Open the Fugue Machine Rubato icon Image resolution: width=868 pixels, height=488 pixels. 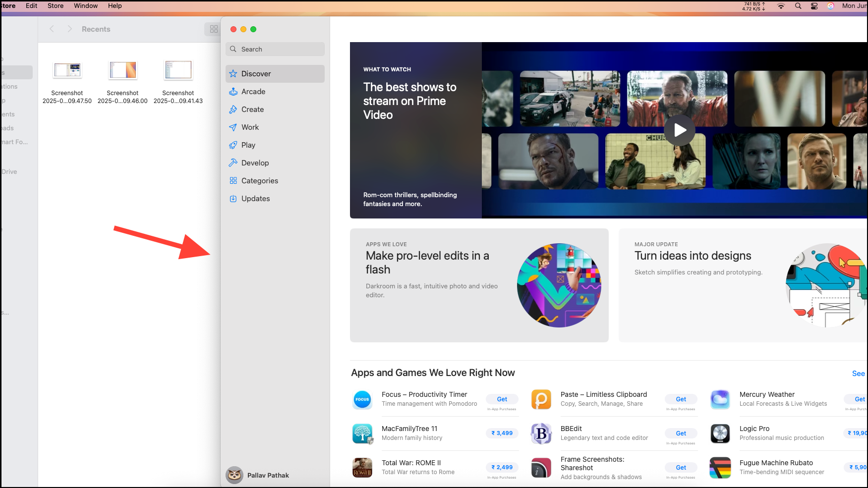(720, 468)
